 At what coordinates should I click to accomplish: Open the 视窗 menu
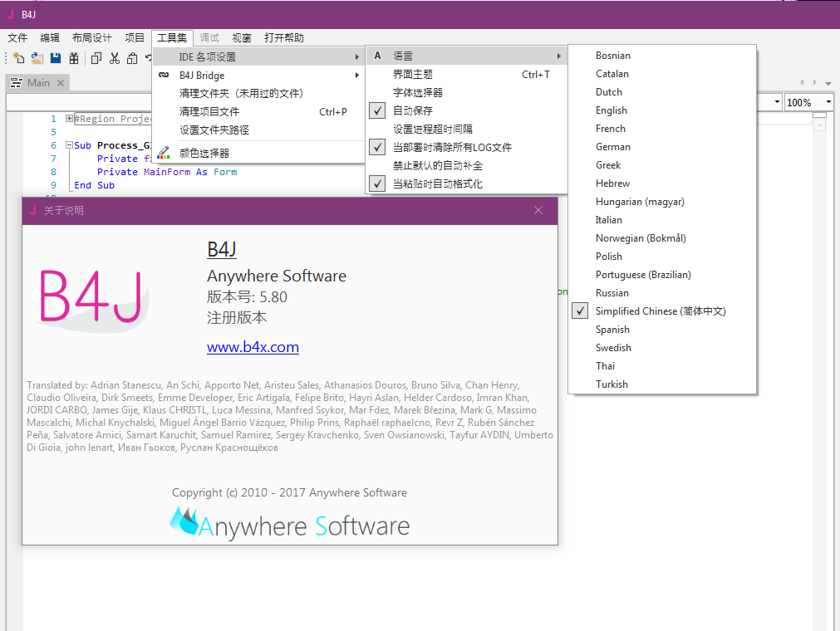coord(242,38)
